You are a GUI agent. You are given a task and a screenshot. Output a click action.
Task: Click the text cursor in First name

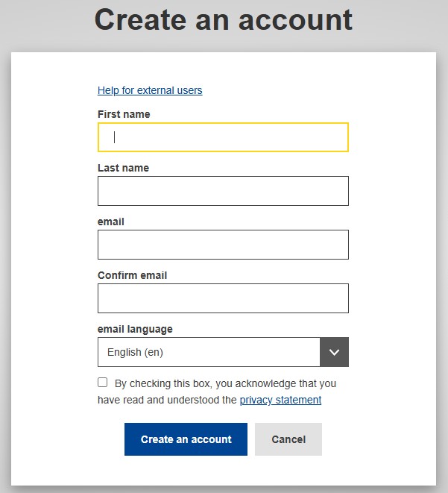pyautogui.click(x=114, y=137)
